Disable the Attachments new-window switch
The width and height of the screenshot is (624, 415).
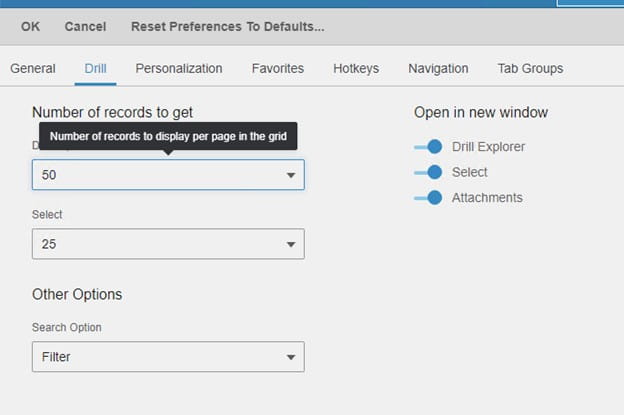click(x=428, y=198)
